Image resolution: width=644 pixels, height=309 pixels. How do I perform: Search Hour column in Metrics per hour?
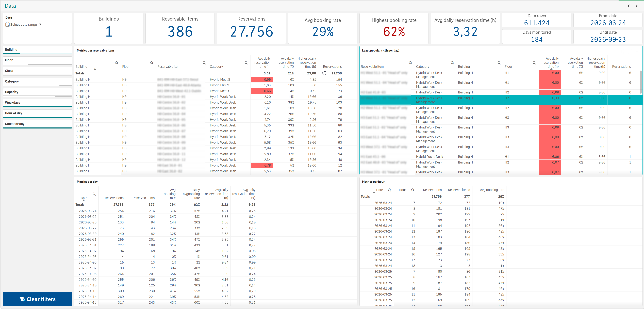click(413, 190)
